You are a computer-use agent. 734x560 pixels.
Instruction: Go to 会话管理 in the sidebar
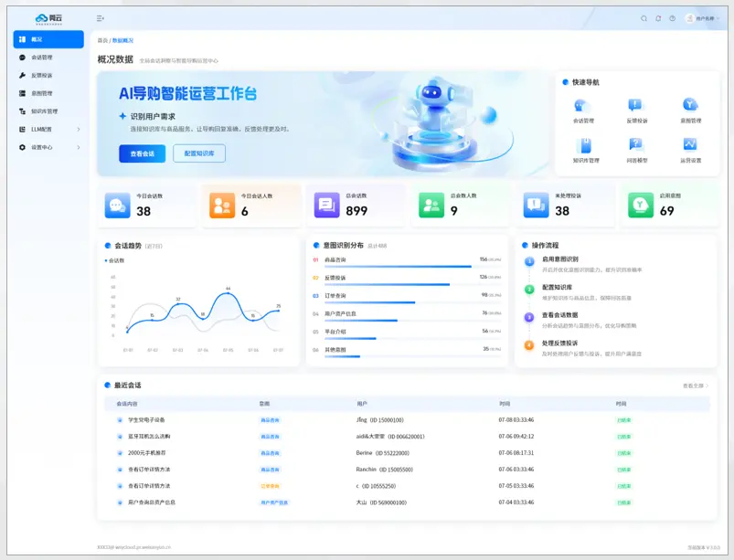coord(48,58)
